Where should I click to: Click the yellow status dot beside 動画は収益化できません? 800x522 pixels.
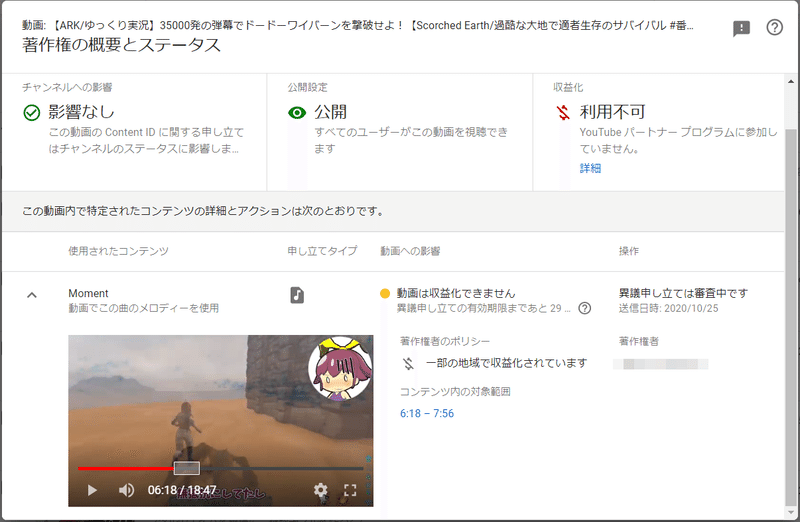point(385,293)
